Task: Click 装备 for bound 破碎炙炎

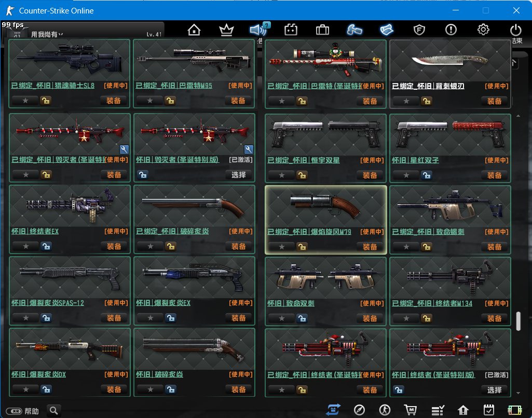Action: 239,246
